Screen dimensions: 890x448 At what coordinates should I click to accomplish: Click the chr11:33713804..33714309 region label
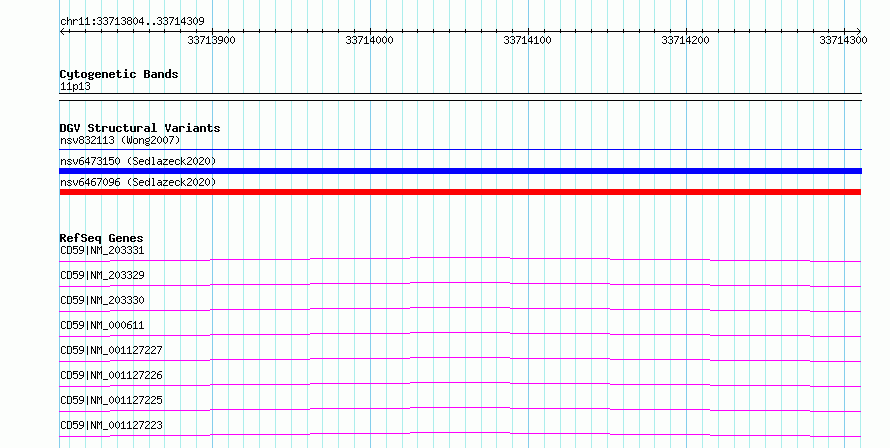coord(132,22)
